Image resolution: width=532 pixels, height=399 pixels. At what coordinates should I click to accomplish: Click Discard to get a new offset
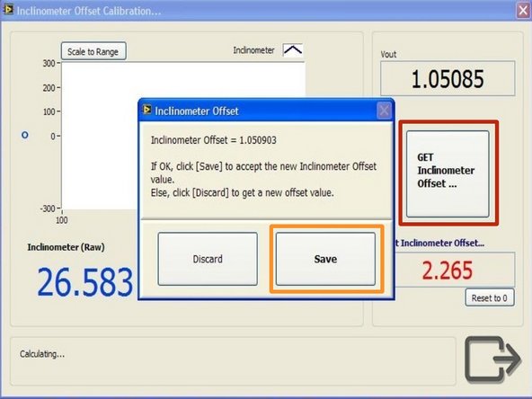coord(208,259)
